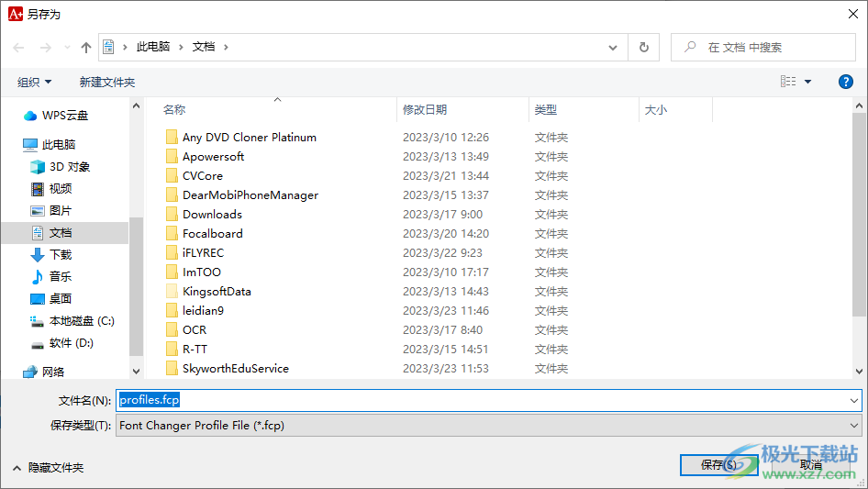
Task: Sort by 大小 column header
Action: coord(656,110)
